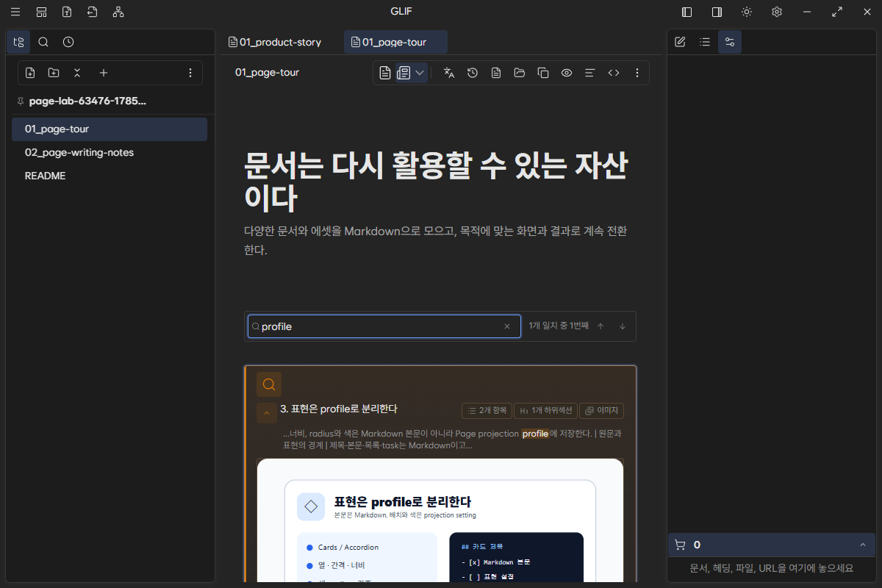Create a new folder in the sidebar
This screenshot has height=588, width=882.
pos(54,73)
